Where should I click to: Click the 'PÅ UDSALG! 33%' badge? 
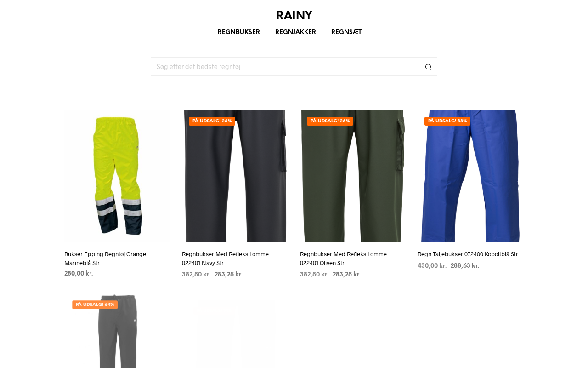[x=447, y=121]
